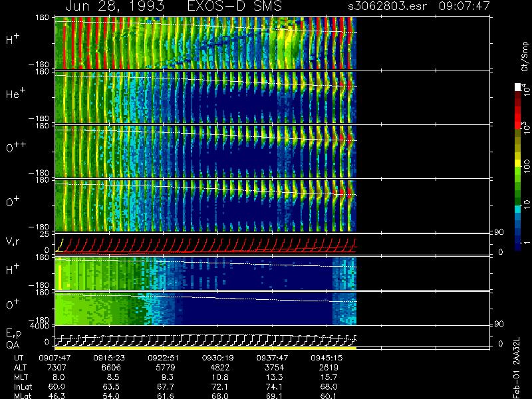
Task: Click the ALT value '7307'
Action: pos(57,368)
